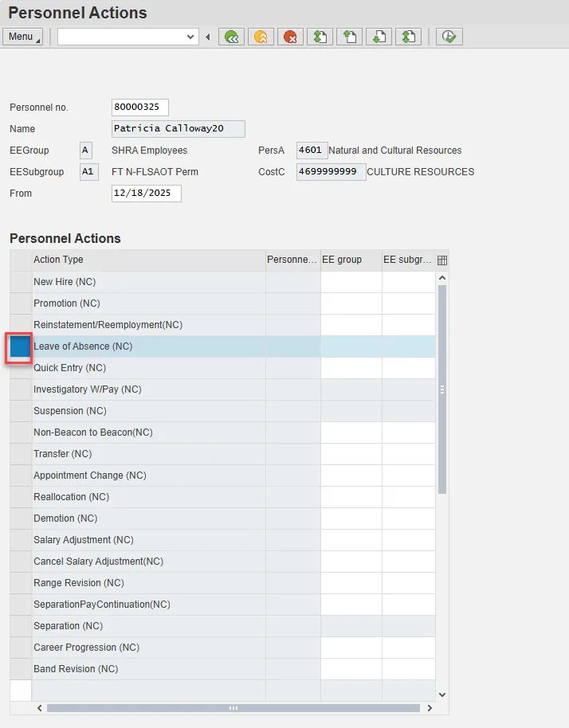Image resolution: width=569 pixels, height=728 pixels.
Task: Open the table settings grid icon
Action: pyautogui.click(x=442, y=260)
